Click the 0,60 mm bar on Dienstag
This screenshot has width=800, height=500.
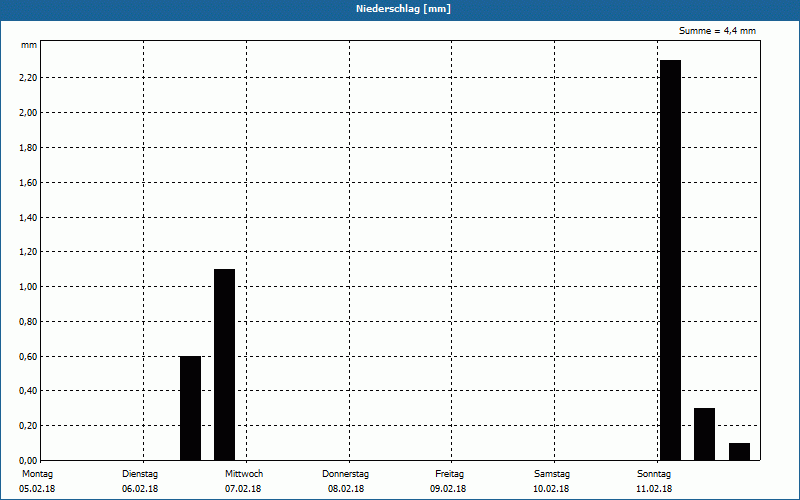point(190,408)
